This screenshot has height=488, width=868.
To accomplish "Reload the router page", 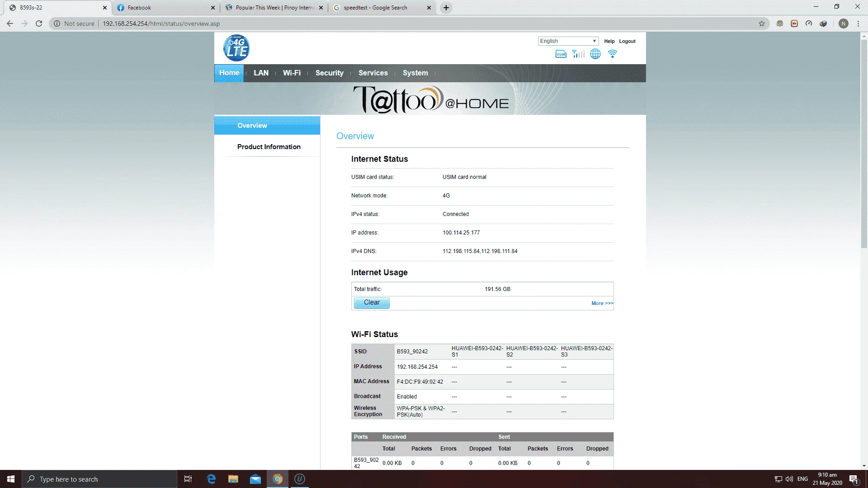I will pyautogui.click(x=39, y=23).
